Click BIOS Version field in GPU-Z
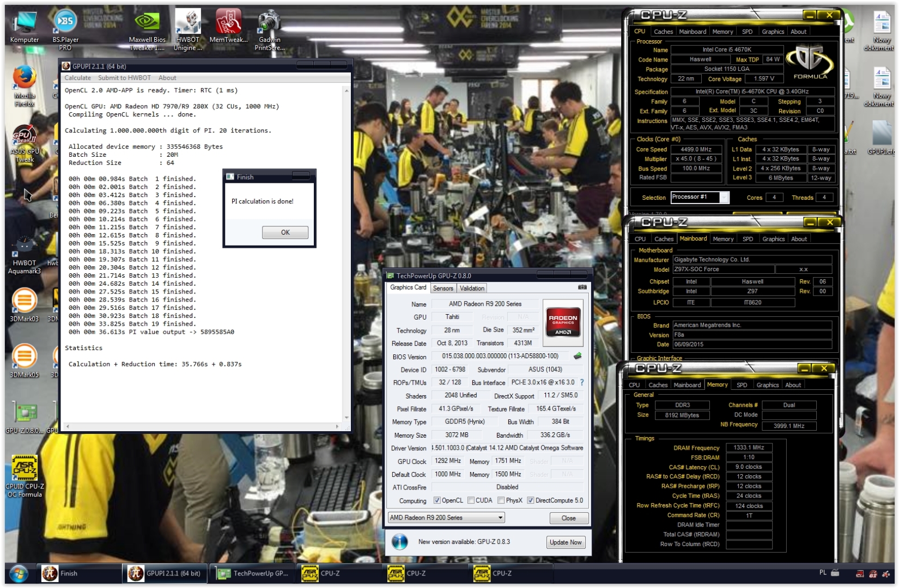Image resolution: width=899 pixels, height=588 pixels. point(501,356)
